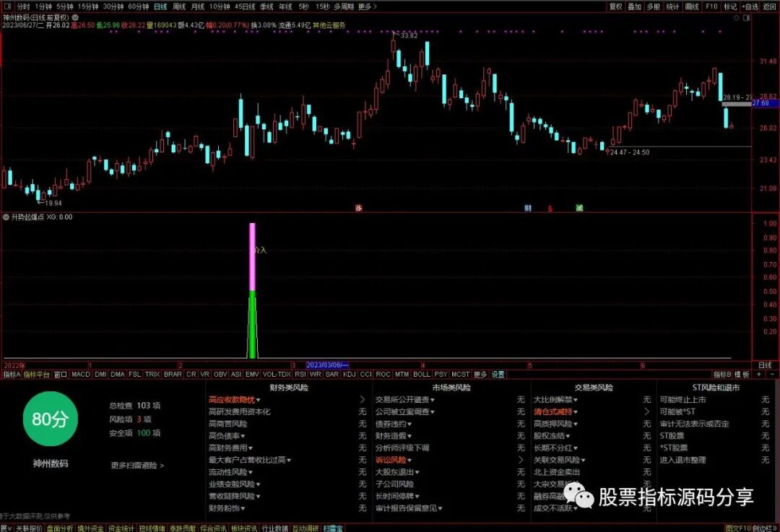Screen dimensions: 780x532
Task: Open 关联报价 bottom tab
Action: point(29,528)
